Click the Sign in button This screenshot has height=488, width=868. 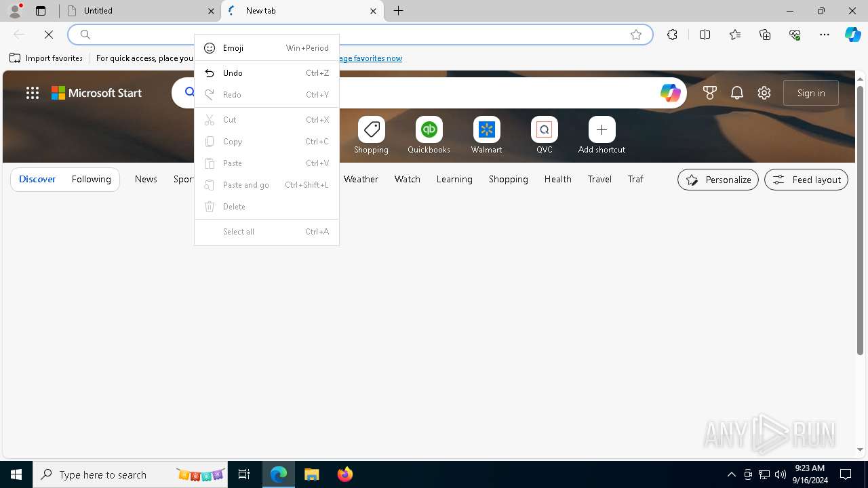(811, 93)
